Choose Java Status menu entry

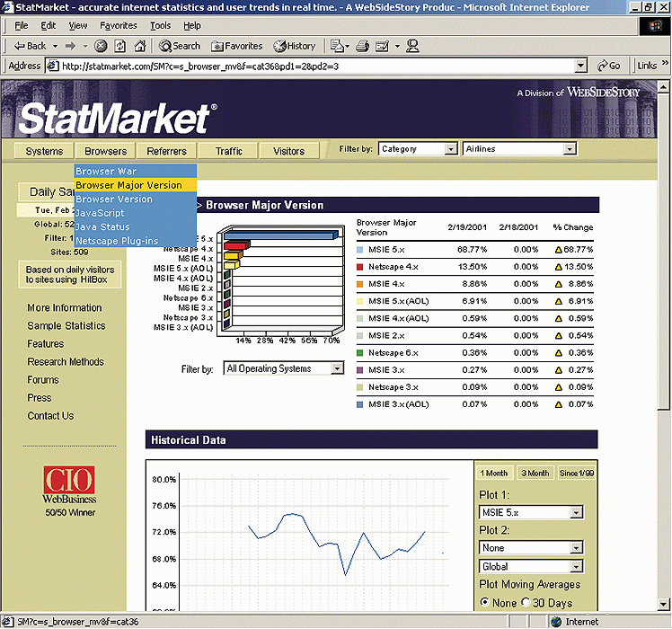[x=136, y=226]
